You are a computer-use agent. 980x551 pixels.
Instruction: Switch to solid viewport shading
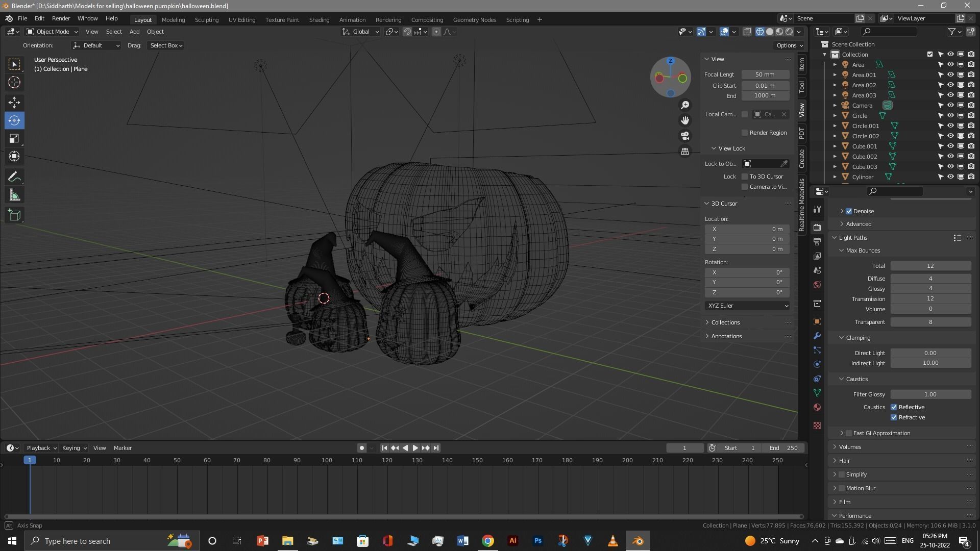pos(770,32)
